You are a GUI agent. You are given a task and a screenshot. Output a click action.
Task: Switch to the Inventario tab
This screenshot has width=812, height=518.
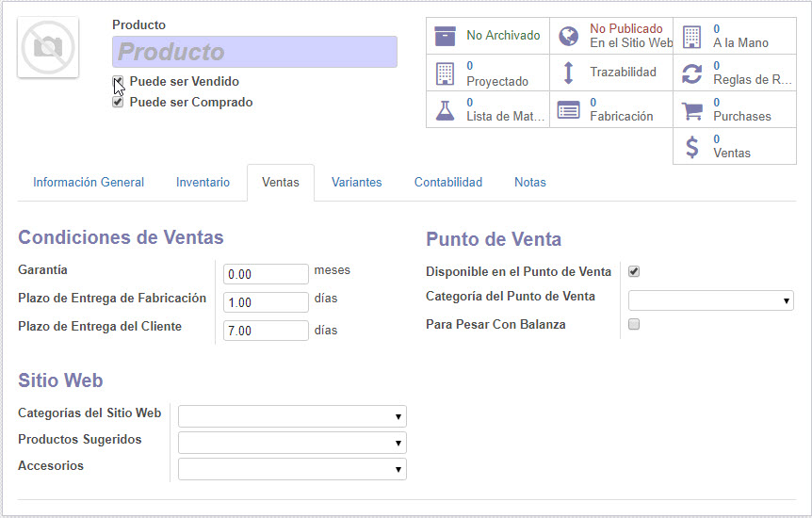203,183
